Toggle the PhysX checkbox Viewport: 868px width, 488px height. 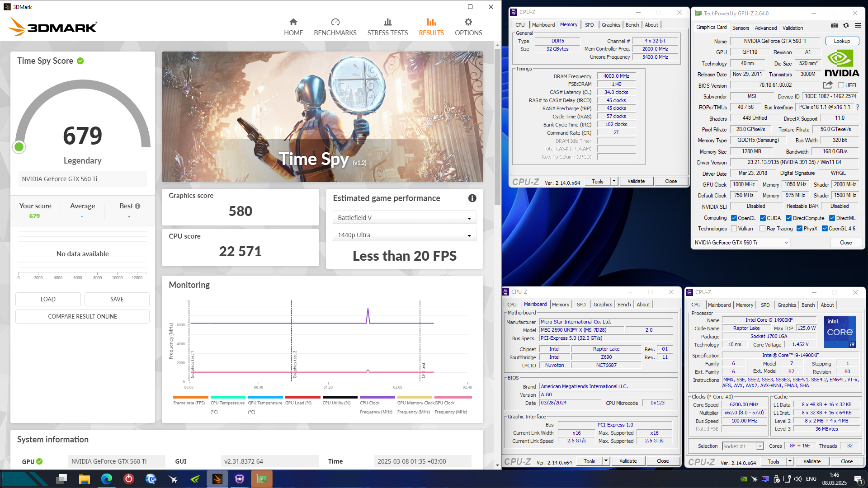click(x=800, y=229)
